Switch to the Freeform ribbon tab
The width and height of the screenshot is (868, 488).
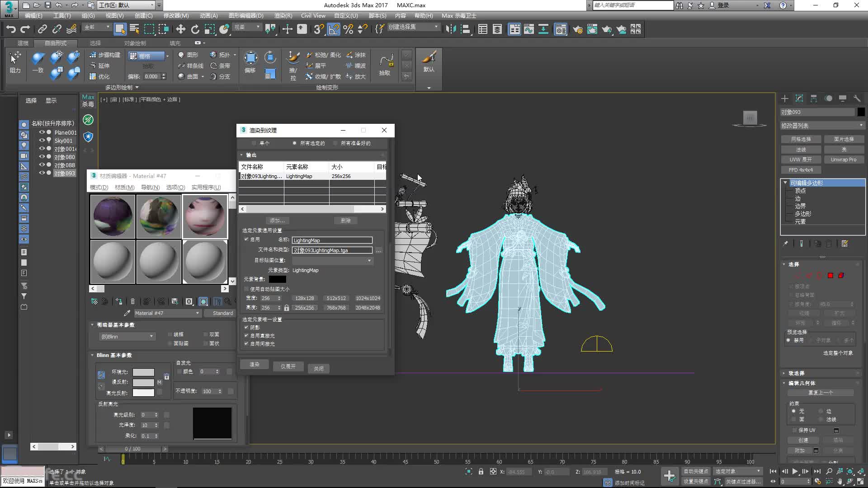coord(56,43)
